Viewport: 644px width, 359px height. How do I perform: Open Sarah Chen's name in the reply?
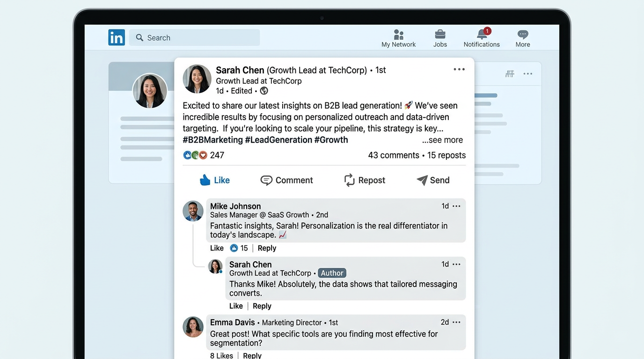250,264
